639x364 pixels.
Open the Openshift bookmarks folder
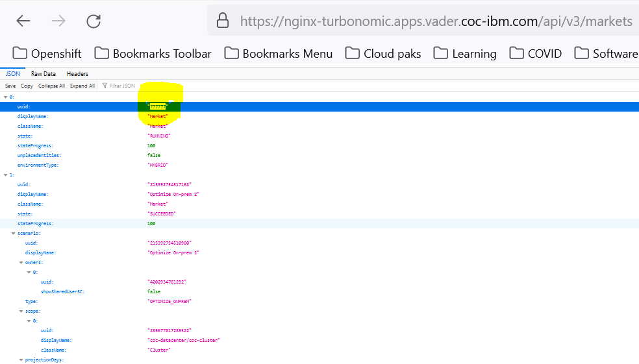tap(47, 53)
